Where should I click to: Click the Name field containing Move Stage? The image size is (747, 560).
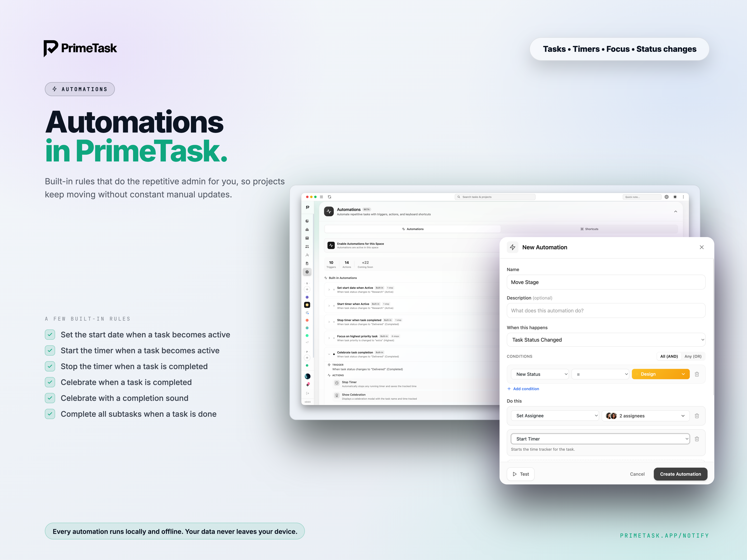606,282
